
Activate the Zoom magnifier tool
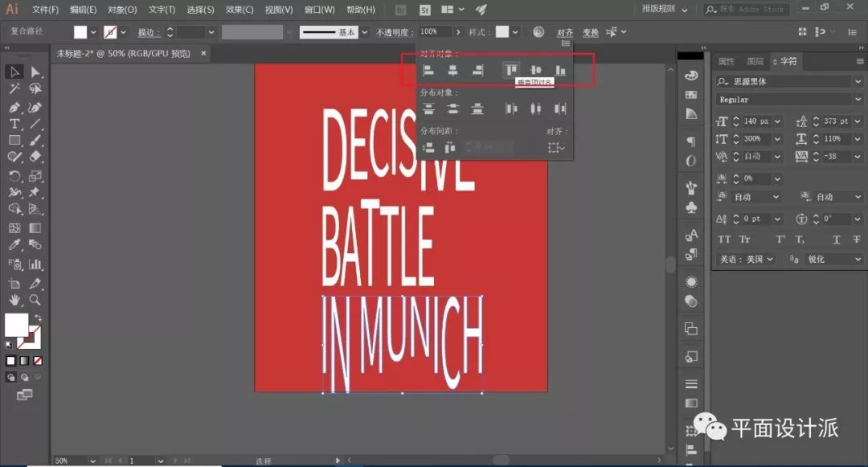(35, 300)
